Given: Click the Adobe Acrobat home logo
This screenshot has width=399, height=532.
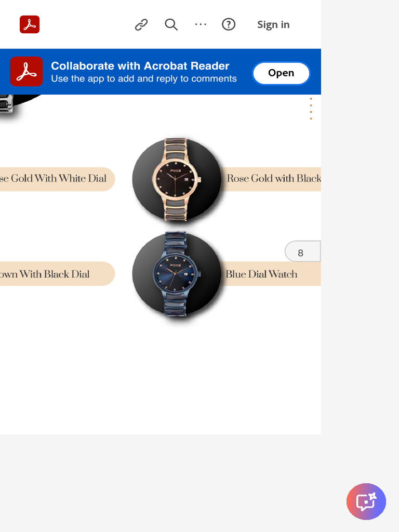Looking at the screenshot, I should [30, 24].
